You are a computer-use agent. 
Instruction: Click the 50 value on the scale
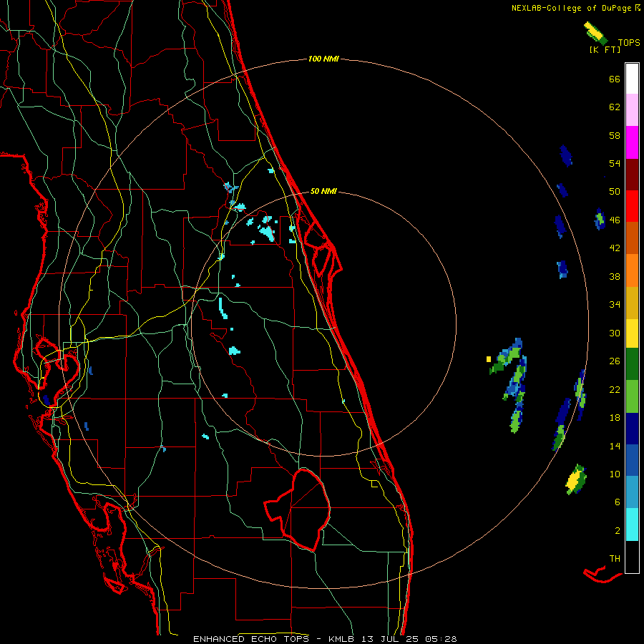click(x=615, y=192)
